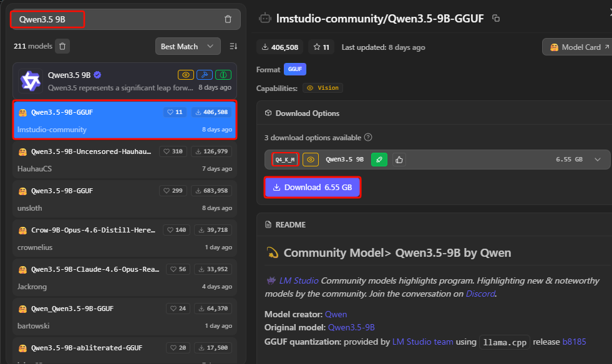Open the Best Match sort dropdown
This screenshot has width=612, height=364.
[188, 46]
